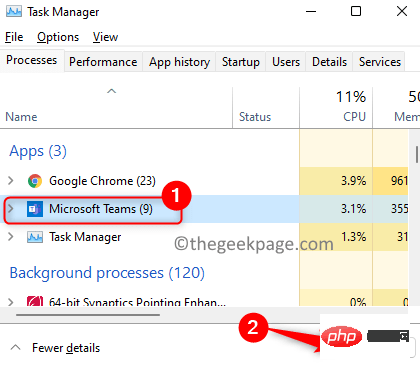Click the Task Manager title bar icon
Viewport: 420px width, 369px height.
pyautogui.click(x=14, y=12)
